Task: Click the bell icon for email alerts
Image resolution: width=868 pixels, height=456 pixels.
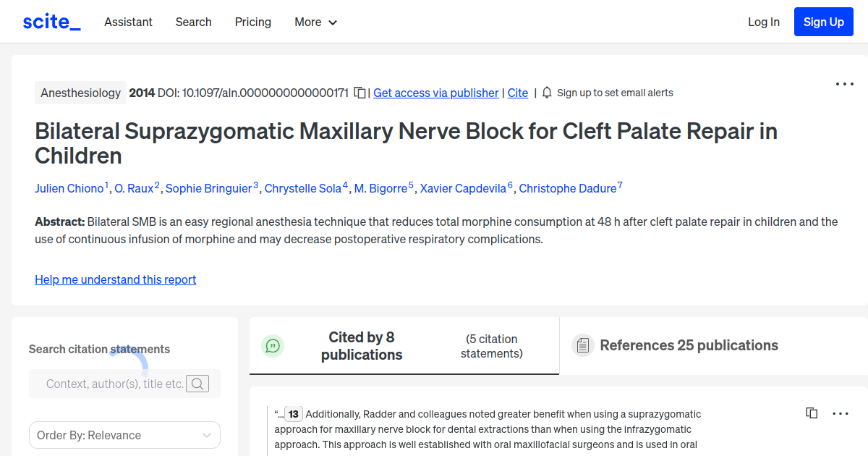Action: click(547, 93)
